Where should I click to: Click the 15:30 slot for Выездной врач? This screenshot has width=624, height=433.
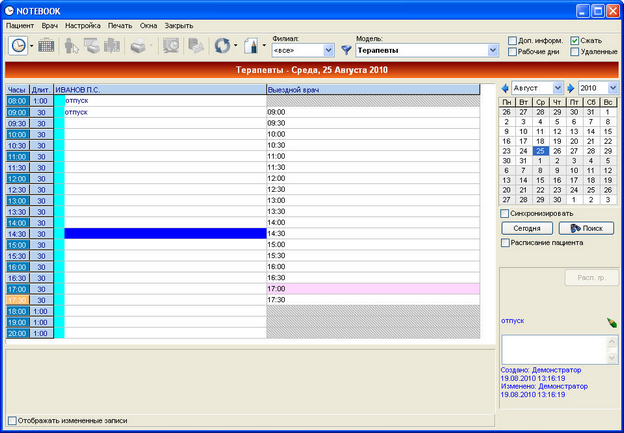tap(373, 256)
